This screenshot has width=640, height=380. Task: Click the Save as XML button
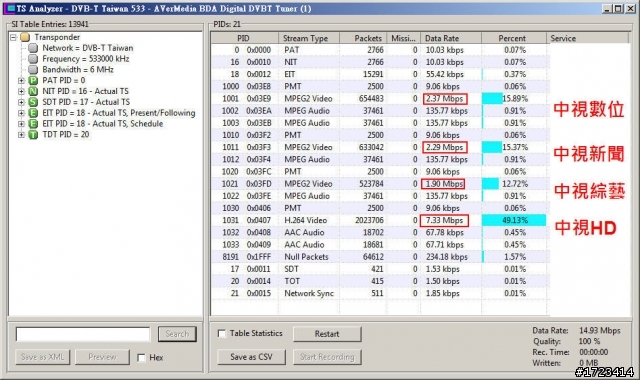(x=42, y=357)
